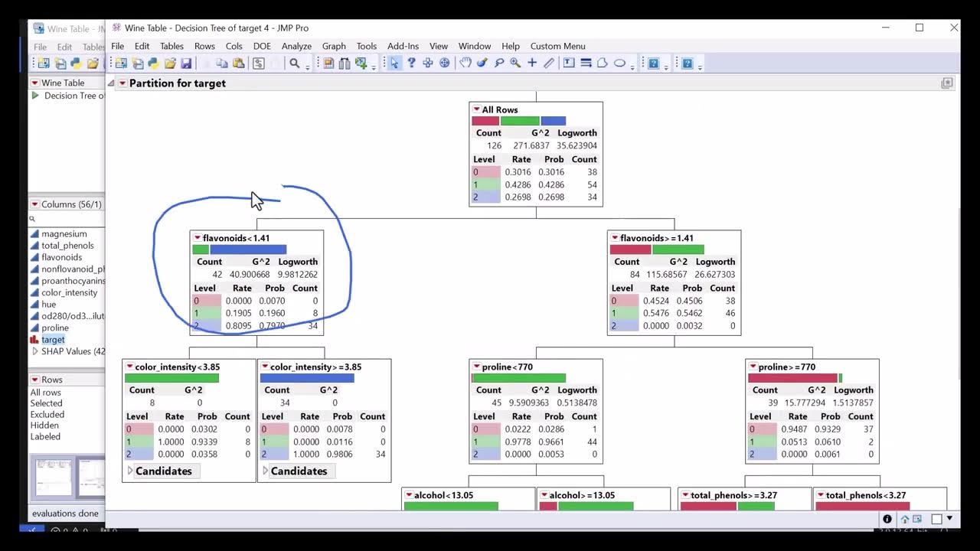Click the home window icon in status bar

pos(905,520)
